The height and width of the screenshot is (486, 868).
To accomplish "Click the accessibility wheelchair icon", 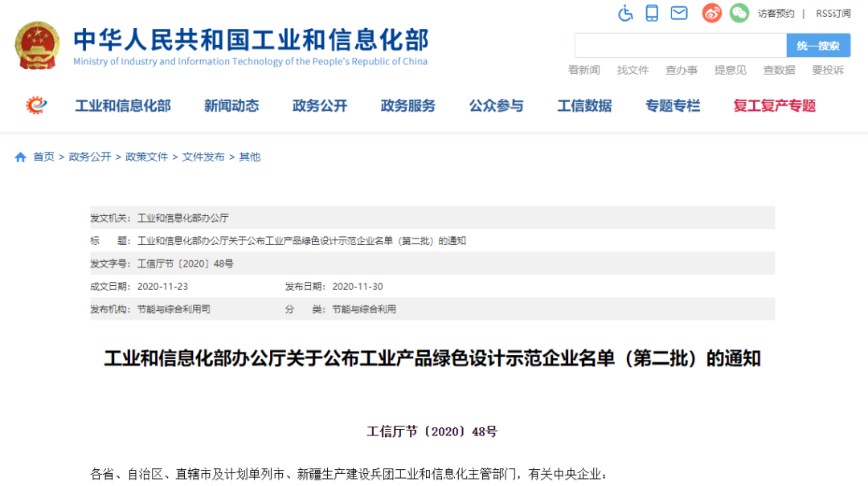I will tap(625, 13).
